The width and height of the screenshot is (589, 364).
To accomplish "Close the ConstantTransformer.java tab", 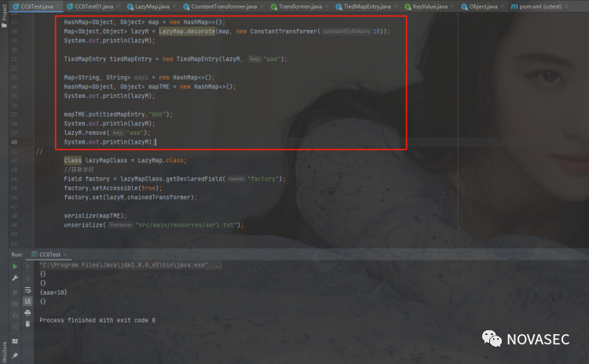I will (262, 6).
